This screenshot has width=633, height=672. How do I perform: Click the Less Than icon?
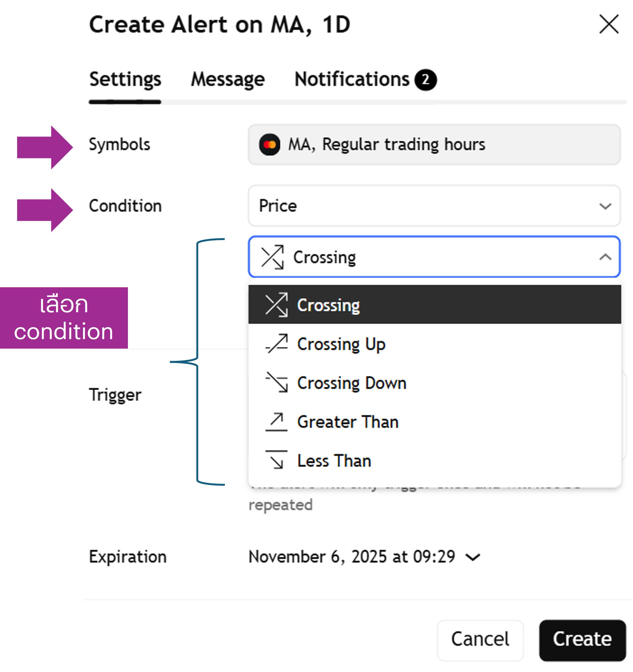coord(276,460)
